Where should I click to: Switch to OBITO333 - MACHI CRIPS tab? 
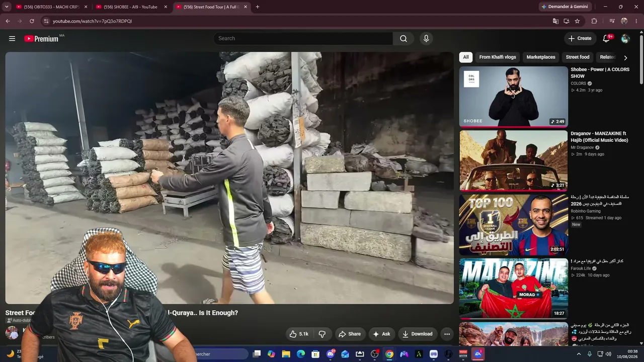52,7
